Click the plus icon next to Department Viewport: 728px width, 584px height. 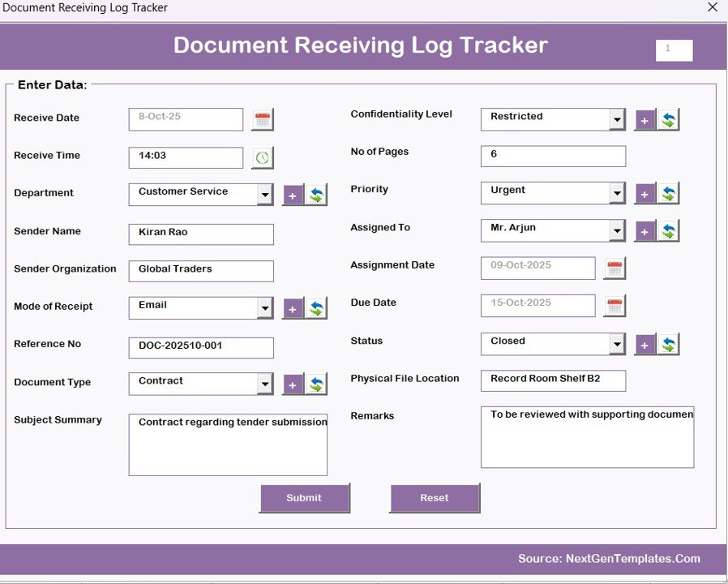[293, 194]
